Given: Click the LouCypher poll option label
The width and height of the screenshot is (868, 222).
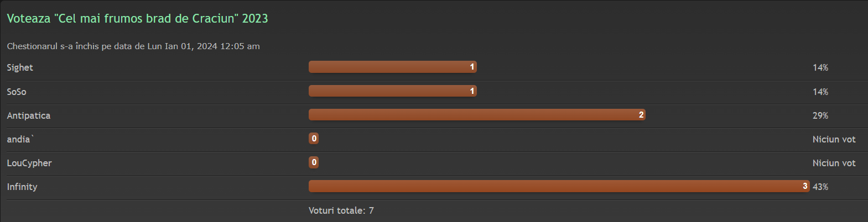Looking at the screenshot, I should 29,163.
